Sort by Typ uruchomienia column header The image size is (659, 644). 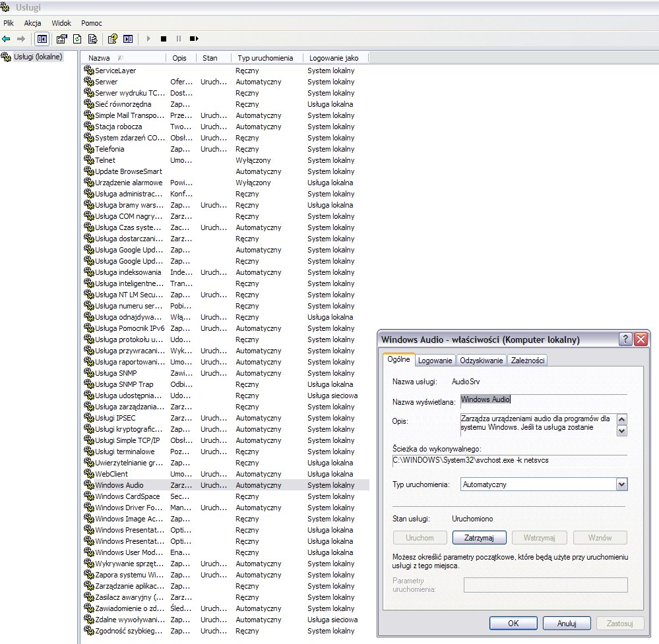tap(267, 58)
